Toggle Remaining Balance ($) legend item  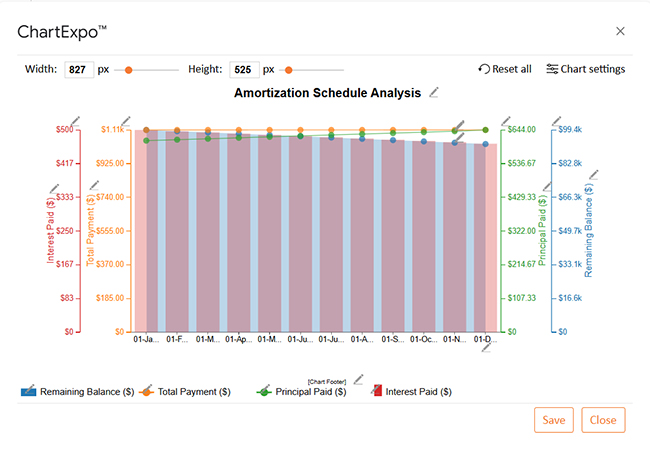point(78,392)
